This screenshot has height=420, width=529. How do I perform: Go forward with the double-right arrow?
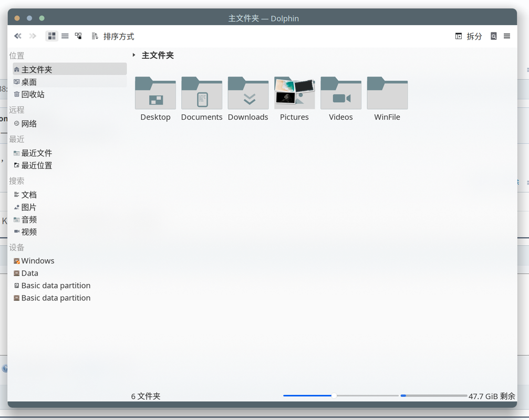point(33,36)
